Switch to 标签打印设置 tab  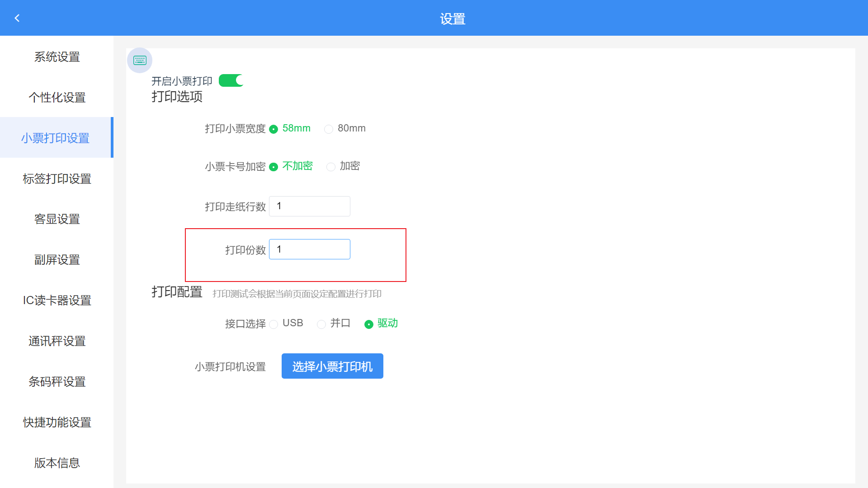pyautogui.click(x=57, y=179)
